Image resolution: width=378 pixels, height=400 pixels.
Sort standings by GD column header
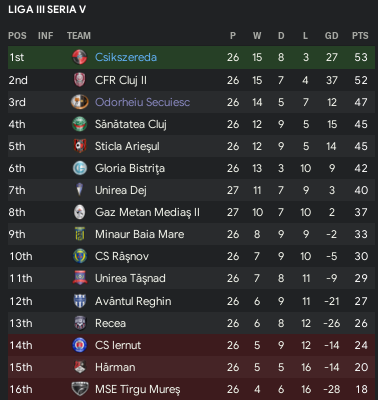pyautogui.click(x=331, y=36)
